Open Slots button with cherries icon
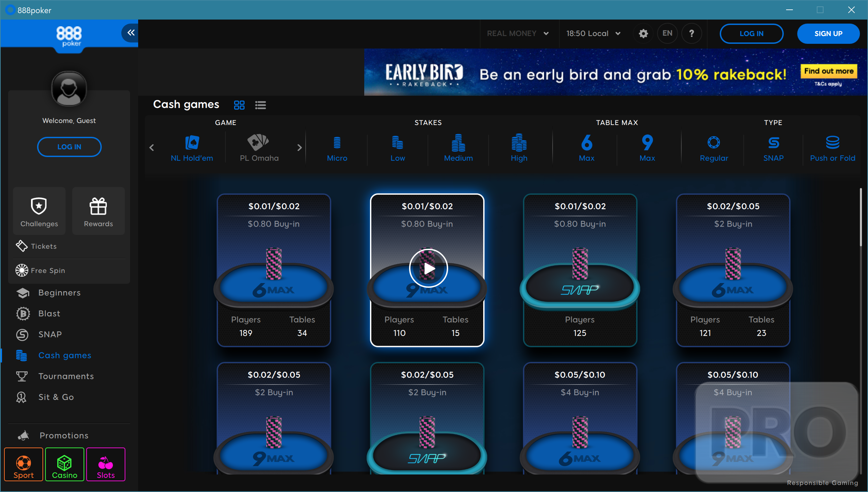868x492 pixels. click(x=106, y=464)
